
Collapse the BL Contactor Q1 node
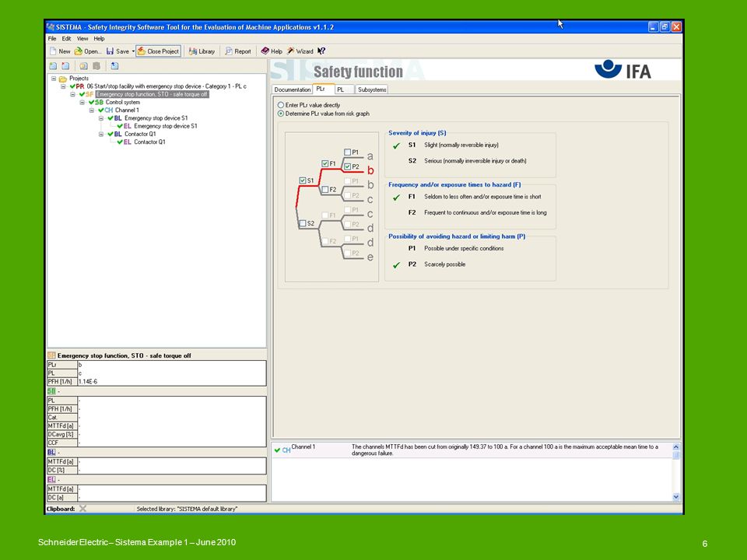(101, 135)
